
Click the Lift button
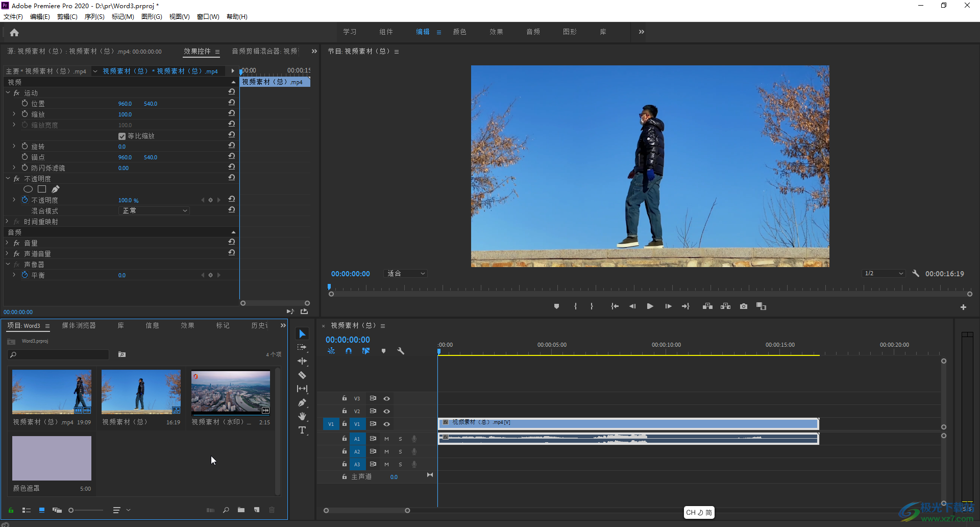[707, 306]
